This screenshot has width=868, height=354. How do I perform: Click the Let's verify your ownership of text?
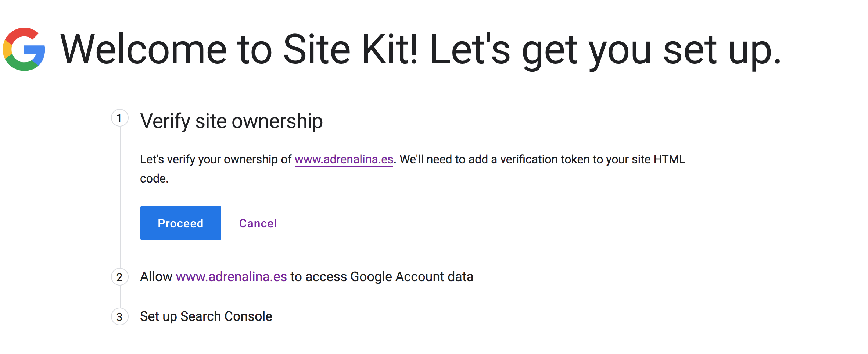pyautogui.click(x=216, y=159)
